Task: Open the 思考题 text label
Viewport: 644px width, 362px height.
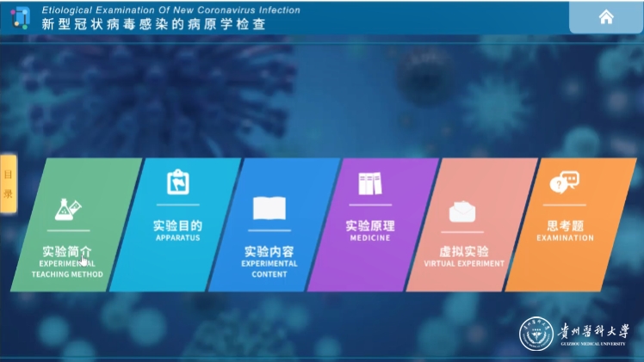Action: [565, 226]
